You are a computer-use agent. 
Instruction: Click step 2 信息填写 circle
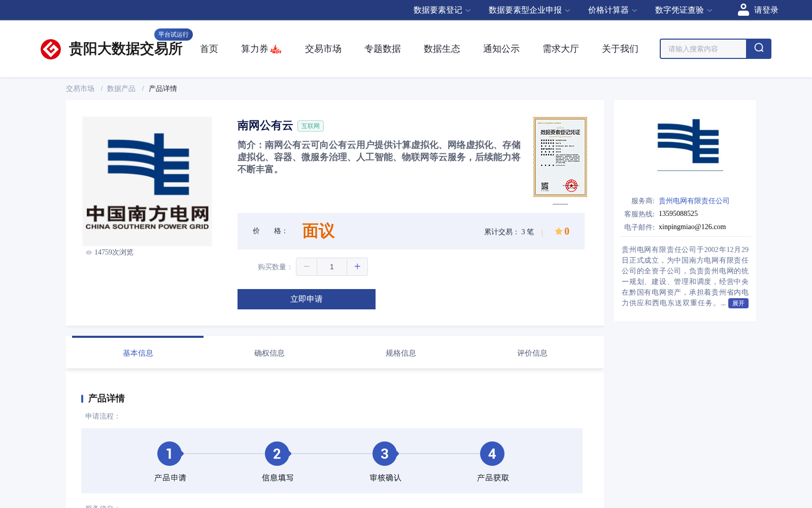277,454
